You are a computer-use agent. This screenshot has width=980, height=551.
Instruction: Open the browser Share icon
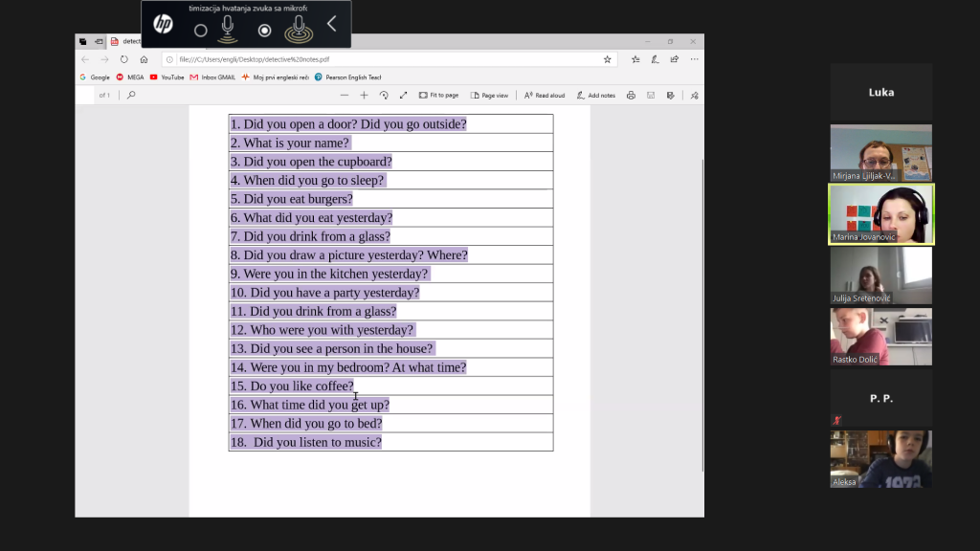click(x=675, y=59)
